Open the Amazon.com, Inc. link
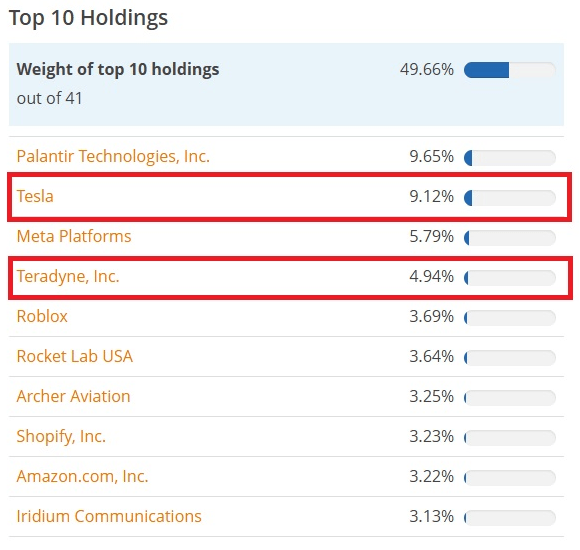Image resolution: width=580 pixels, height=550 pixels. coord(82,476)
